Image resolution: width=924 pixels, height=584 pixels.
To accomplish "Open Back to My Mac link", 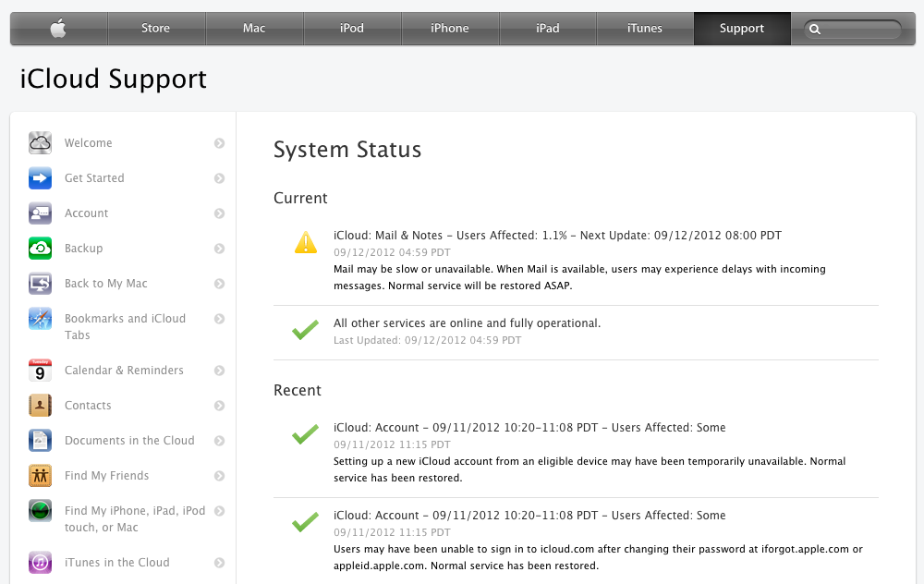I will pos(106,284).
